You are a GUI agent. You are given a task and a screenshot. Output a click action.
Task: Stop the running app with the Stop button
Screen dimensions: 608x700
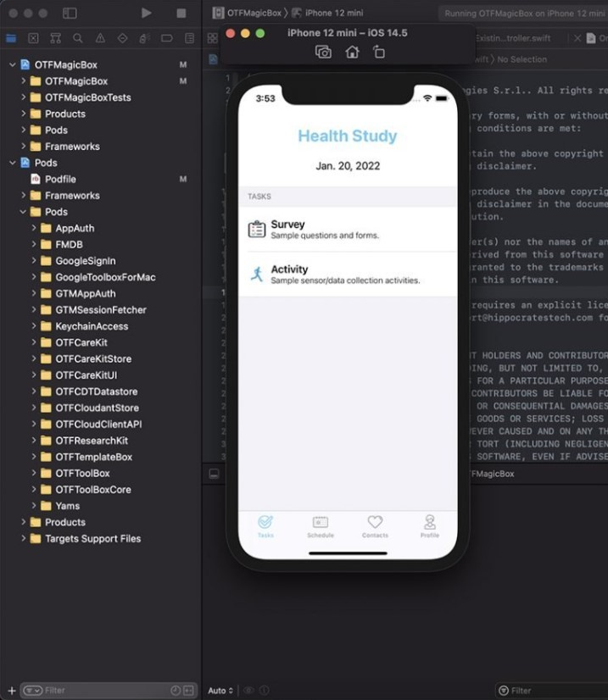(181, 13)
